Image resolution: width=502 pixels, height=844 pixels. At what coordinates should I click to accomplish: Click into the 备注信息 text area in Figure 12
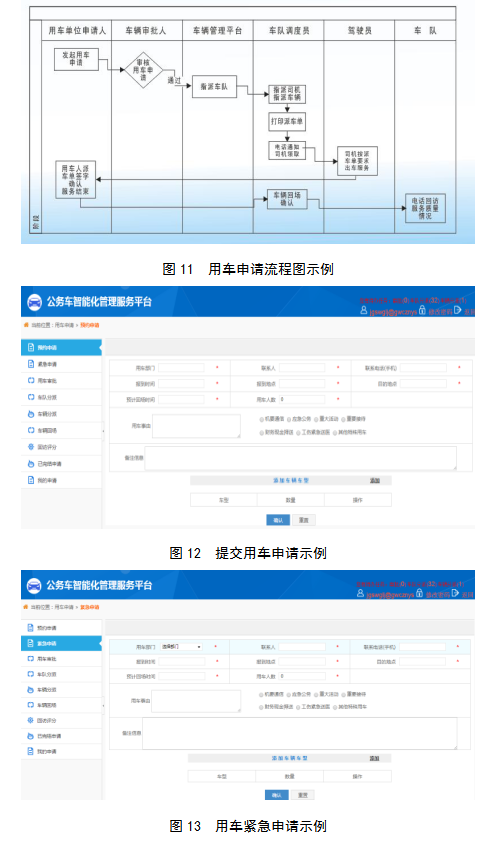coord(300,458)
